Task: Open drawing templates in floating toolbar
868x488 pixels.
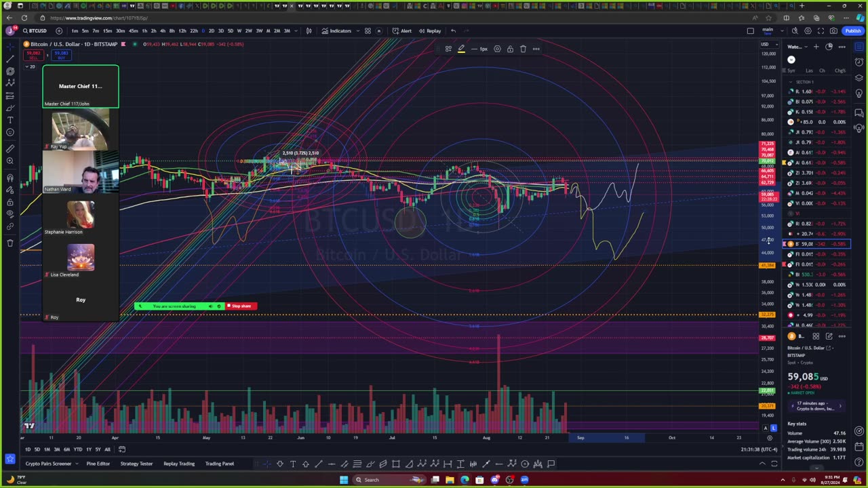Action: [448, 49]
